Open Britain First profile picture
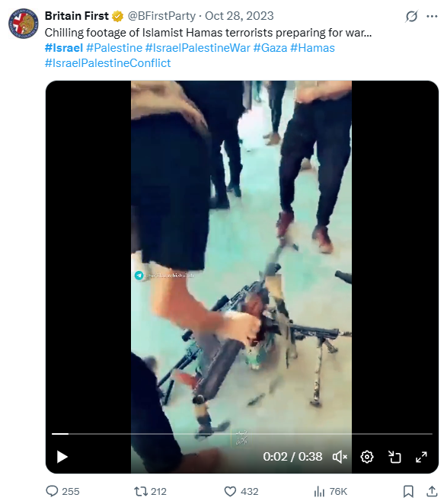 click(24, 24)
